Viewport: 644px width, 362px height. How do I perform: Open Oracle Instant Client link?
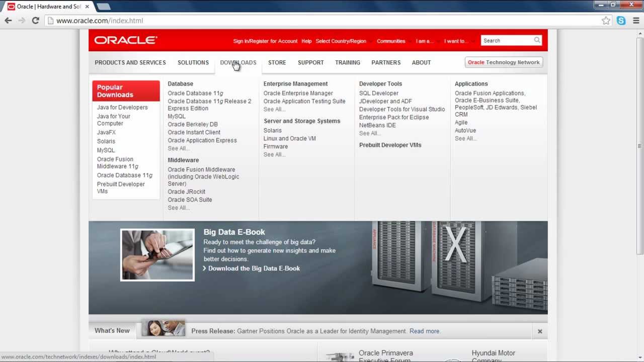pos(194,132)
